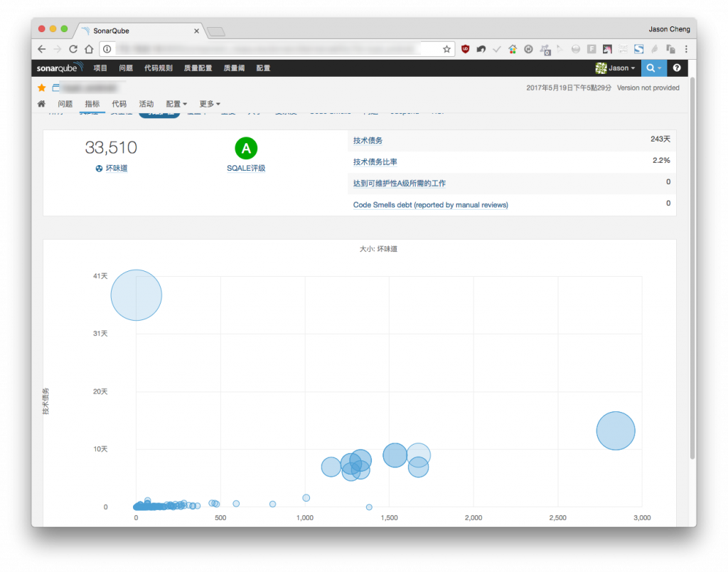Viewport: 728px width, 572px height.
Task: Toggle the orange favorite star for project
Action: [x=42, y=88]
